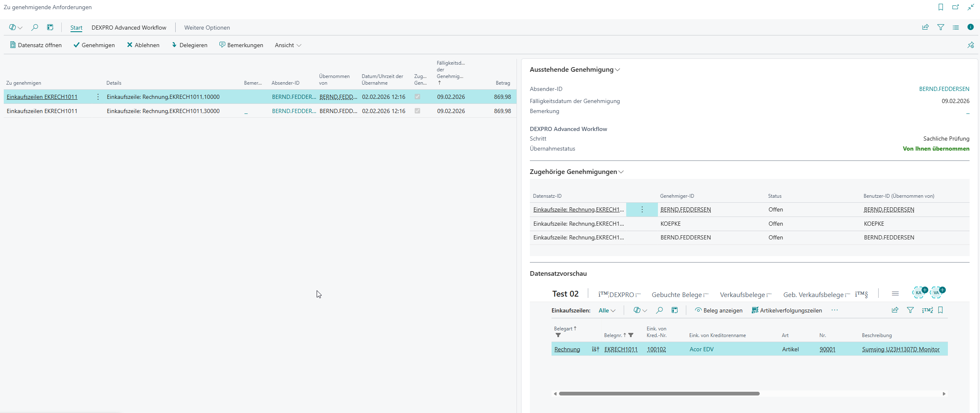Click the pin icon below the info icon
980x413 pixels.
[x=970, y=45]
